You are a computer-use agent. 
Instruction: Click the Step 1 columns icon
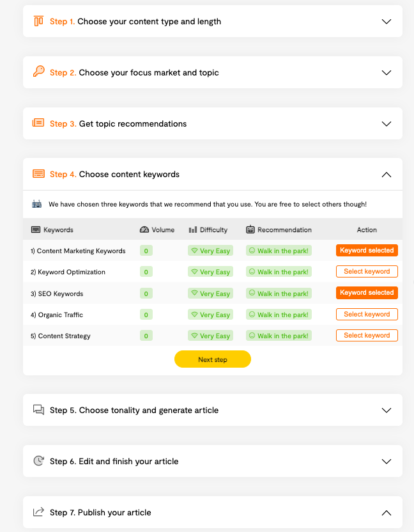tap(39, 21)
